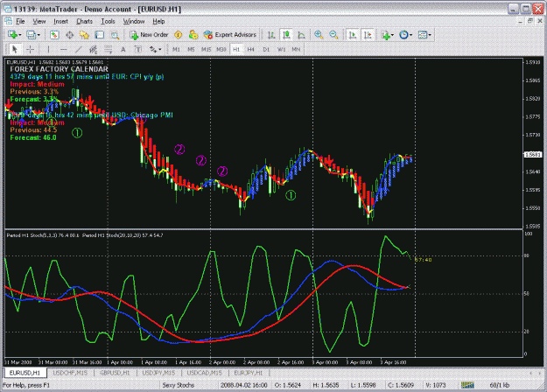Set timeframe to M1

(176, 50)
